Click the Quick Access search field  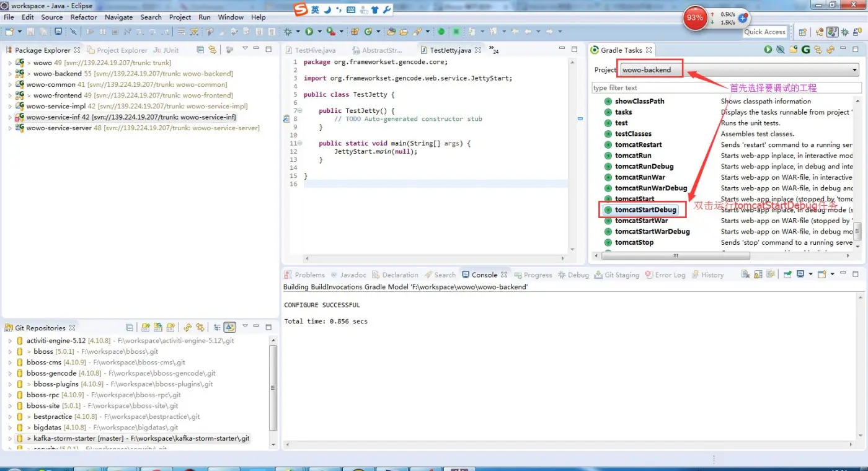click(765, 32)
